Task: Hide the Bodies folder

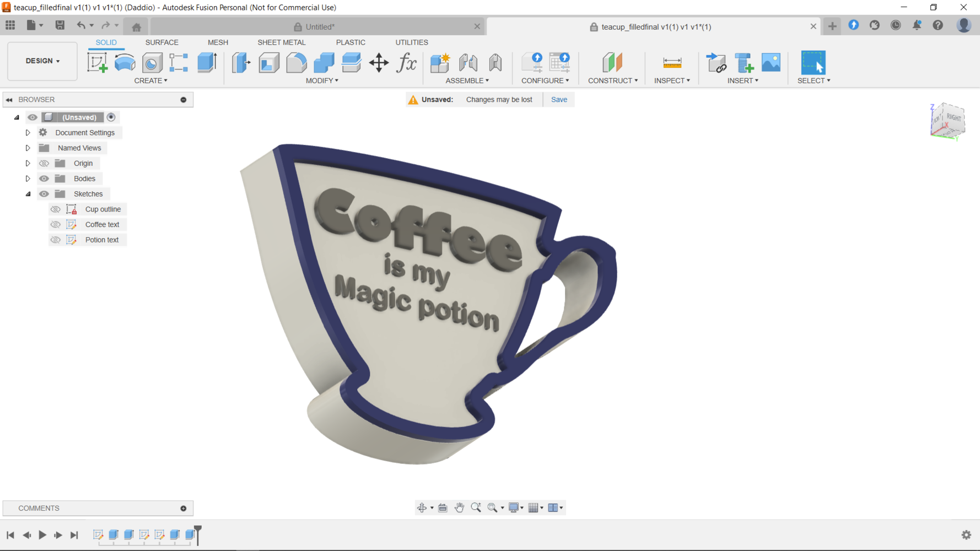Action: coord(44,179)
